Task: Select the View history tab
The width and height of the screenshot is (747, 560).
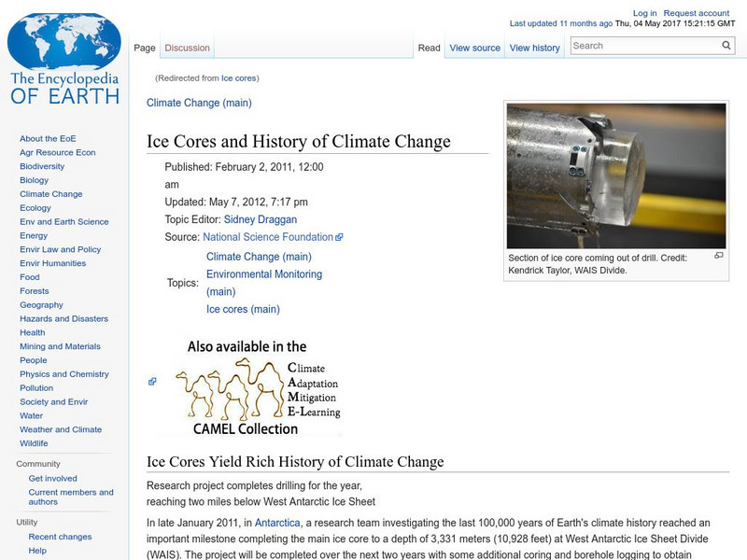Action: [x=534, y=48]
